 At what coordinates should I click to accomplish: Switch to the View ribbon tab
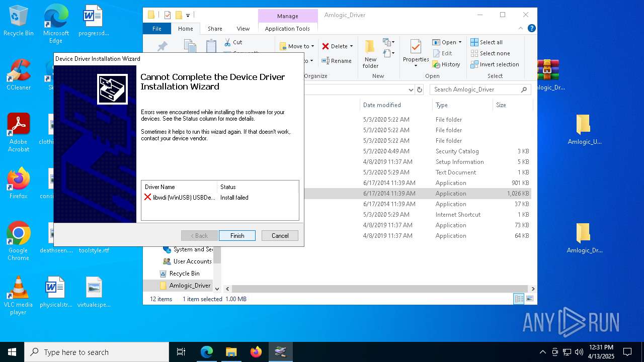243,29
